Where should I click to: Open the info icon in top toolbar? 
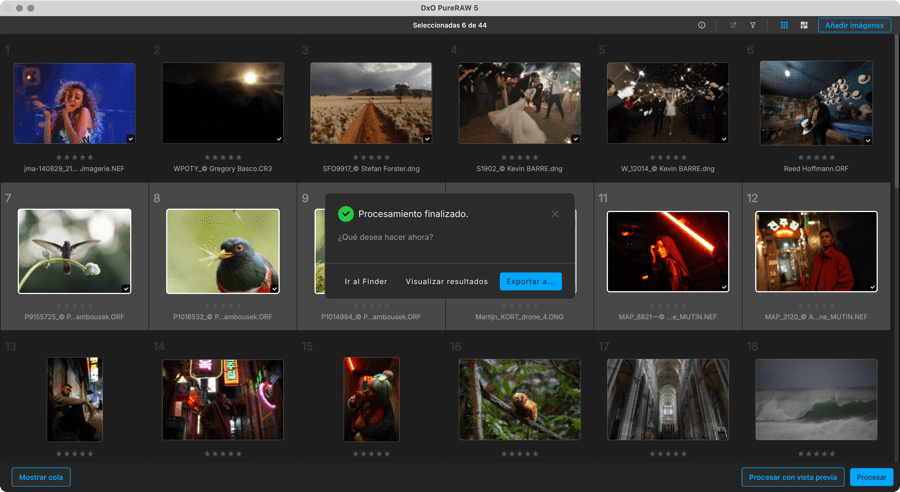coord(701,25)
